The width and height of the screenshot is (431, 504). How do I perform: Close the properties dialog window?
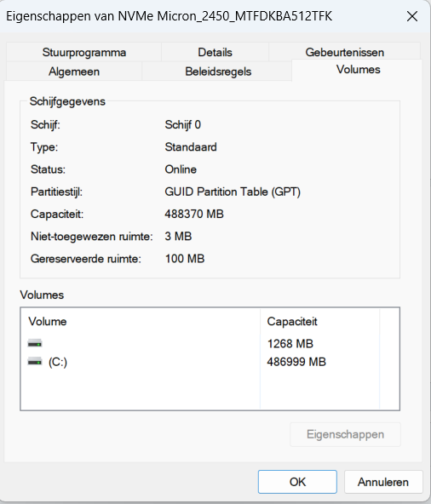(x=412, y=16)
